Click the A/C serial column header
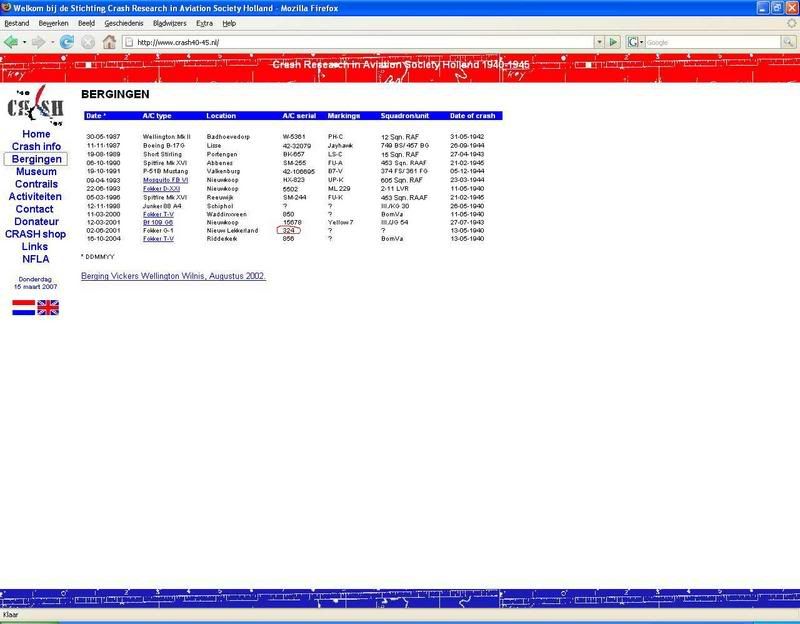 pyautogui.click(x=299, y=116)
